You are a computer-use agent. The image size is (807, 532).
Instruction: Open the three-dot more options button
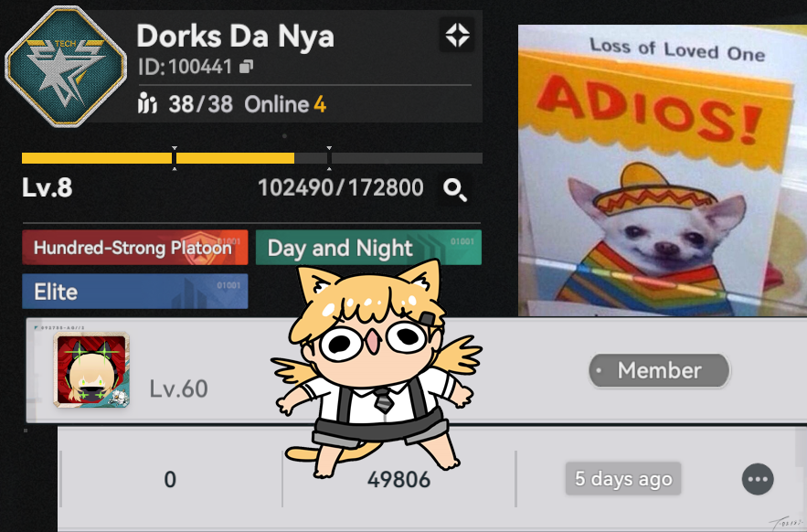[758, 479]
